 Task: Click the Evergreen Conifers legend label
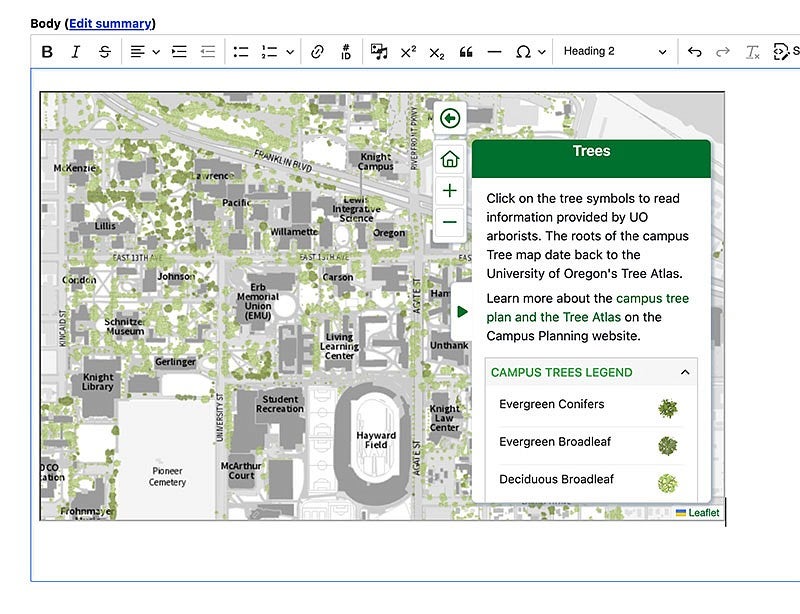coord(552,404)
